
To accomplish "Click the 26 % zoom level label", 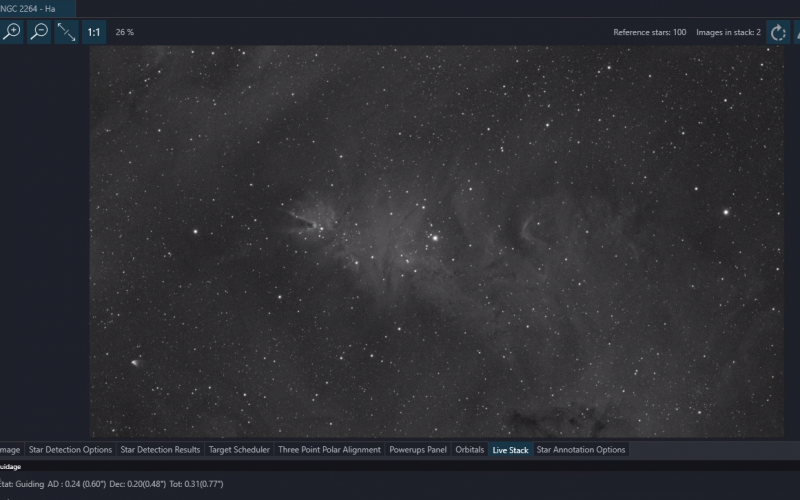I will [124, 32].
